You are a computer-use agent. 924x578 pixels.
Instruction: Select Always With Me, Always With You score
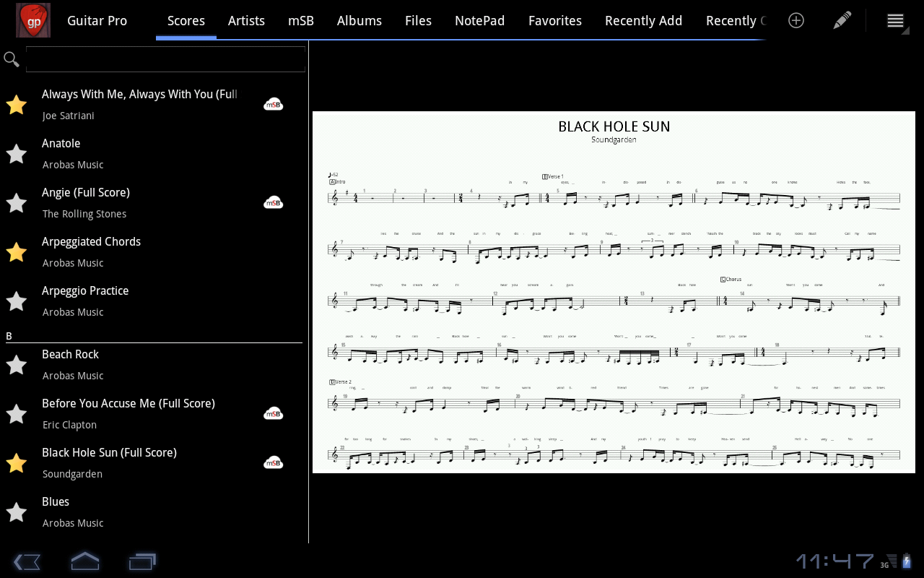coord(139,94)
